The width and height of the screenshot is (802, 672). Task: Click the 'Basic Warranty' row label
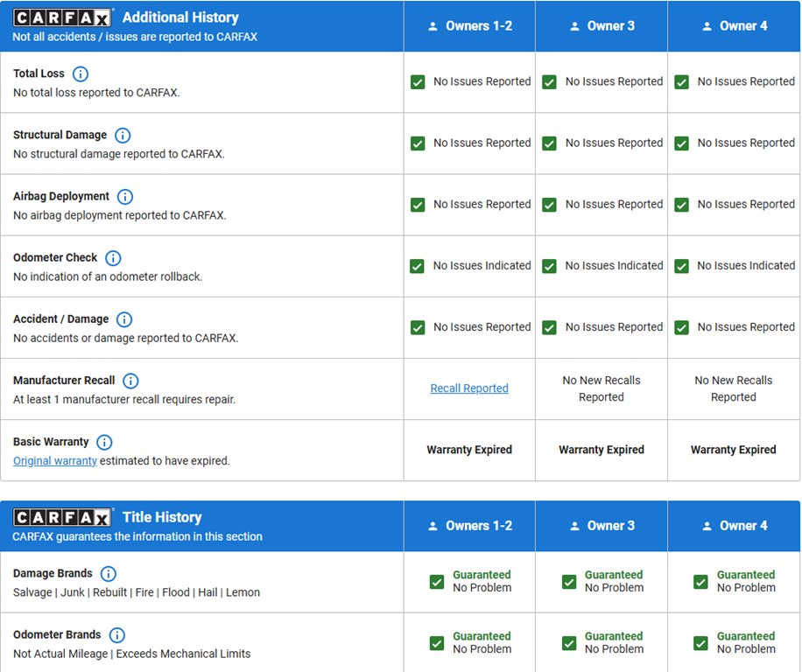click(x=51, y=442)
